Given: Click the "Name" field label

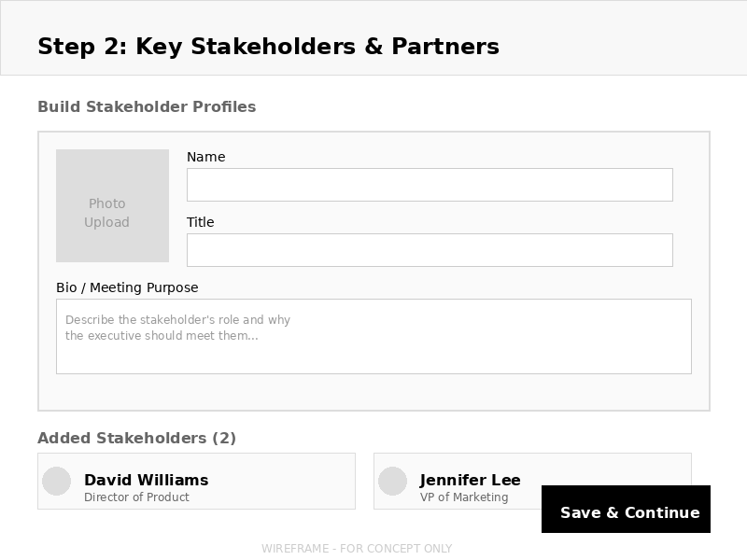Looking at the screenshot, I should coord(205,157).
